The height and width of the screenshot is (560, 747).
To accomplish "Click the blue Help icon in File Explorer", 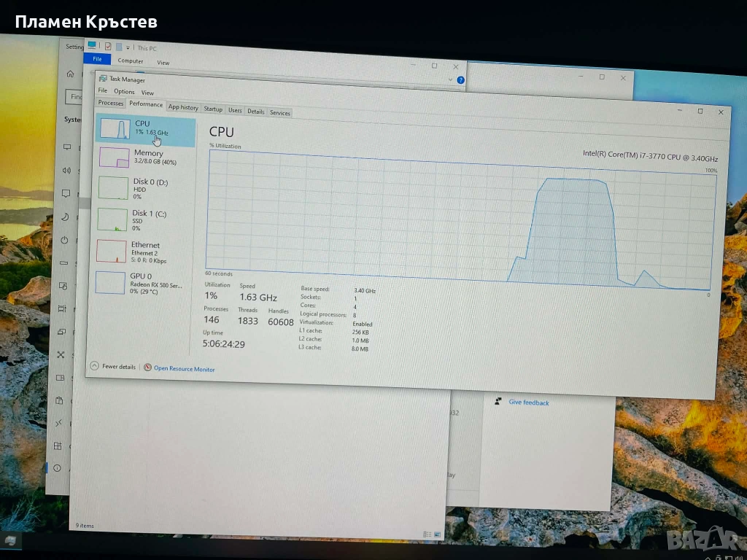I will (x=461, y=79).
